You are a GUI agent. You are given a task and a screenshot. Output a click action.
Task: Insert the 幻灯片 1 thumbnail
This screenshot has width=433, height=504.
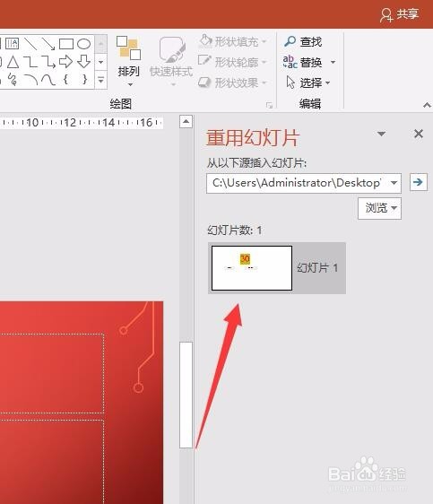point(252,268)
